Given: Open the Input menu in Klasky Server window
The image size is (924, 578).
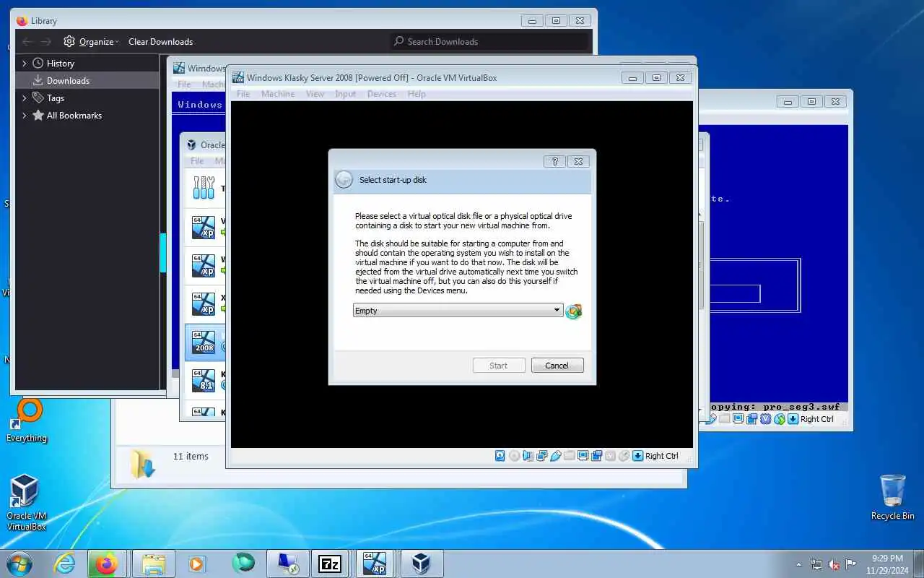Looking at the screenshot, I should pos(345,94).
